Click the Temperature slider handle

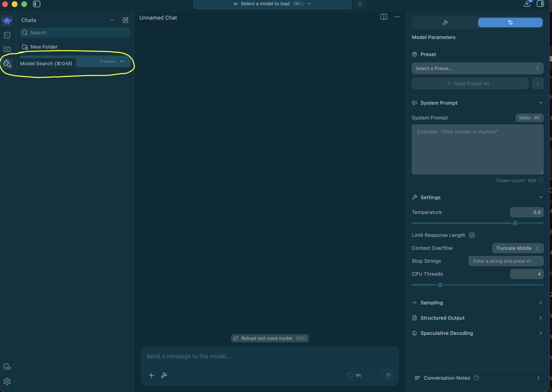515,223
